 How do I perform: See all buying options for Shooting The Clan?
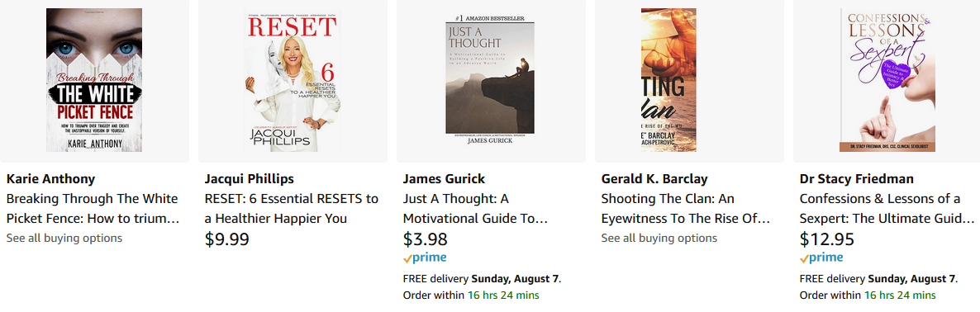pyautogui.click(x=659, y=238)
